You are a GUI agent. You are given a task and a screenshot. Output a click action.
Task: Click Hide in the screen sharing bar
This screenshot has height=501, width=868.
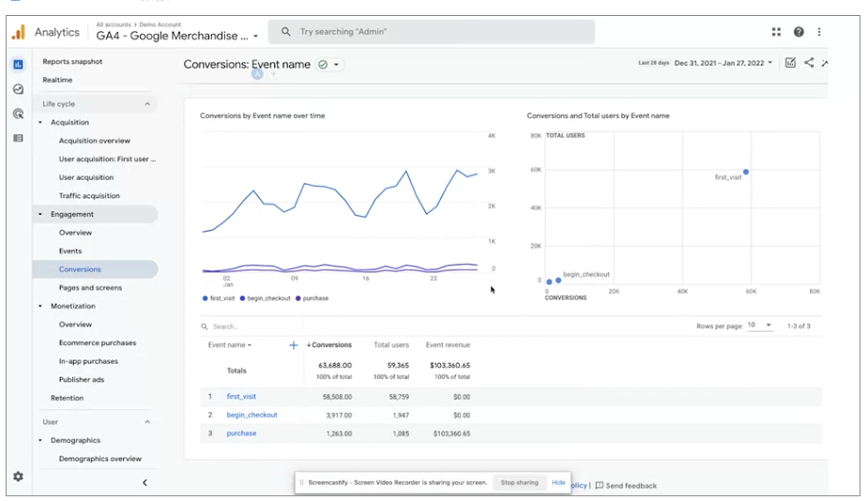(x=558, y=483)
